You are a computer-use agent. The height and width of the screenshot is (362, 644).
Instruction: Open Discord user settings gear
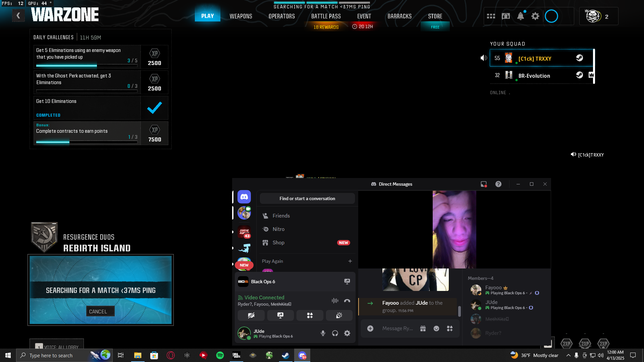point(347,333)
